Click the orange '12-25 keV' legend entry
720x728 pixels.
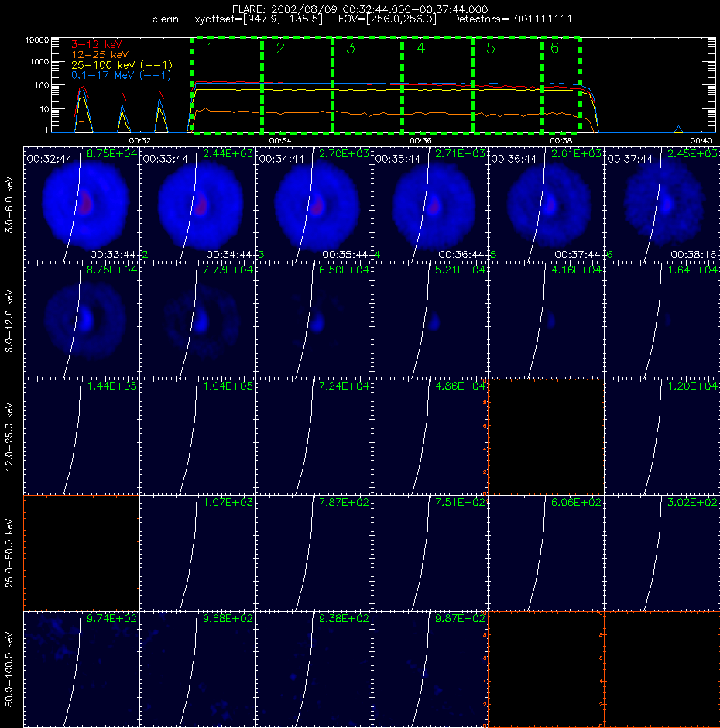point(100,55)
